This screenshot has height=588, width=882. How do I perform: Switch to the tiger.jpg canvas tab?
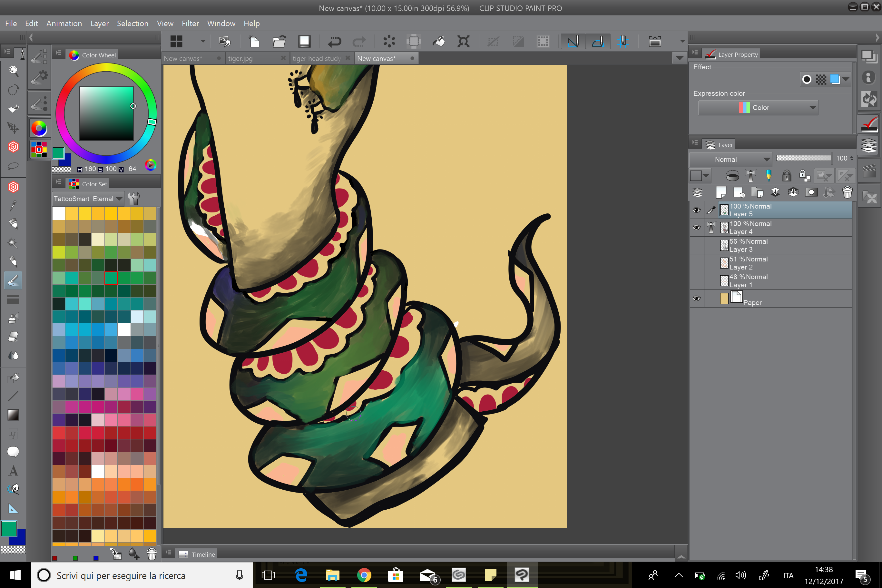241,58
